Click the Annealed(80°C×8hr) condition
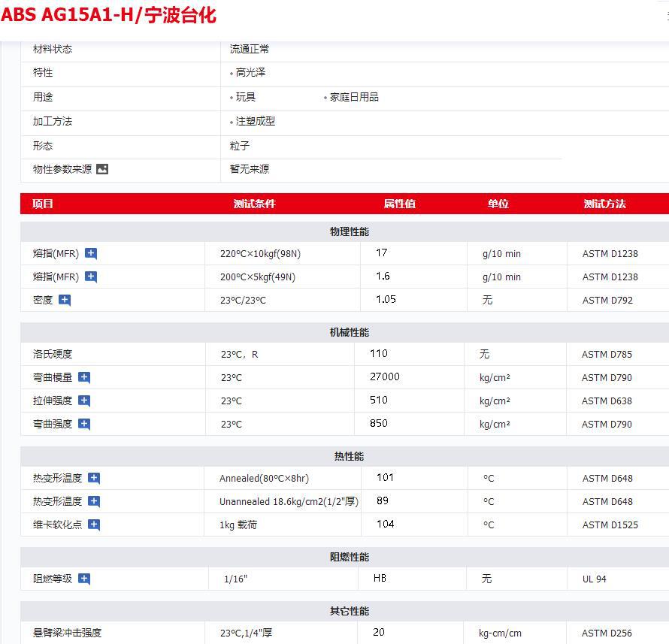The image size is (669, 644). (x=264, y=479)
